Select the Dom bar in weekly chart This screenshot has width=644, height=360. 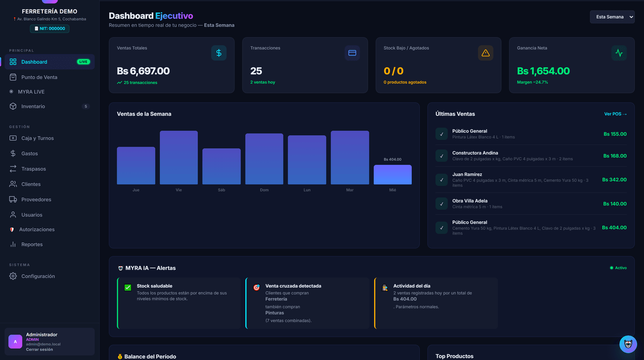point(264,159)
